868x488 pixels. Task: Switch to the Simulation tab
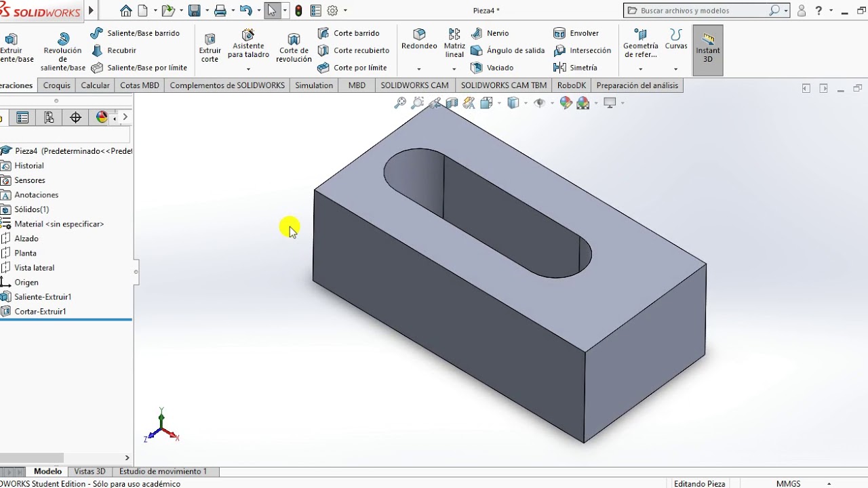314,85
